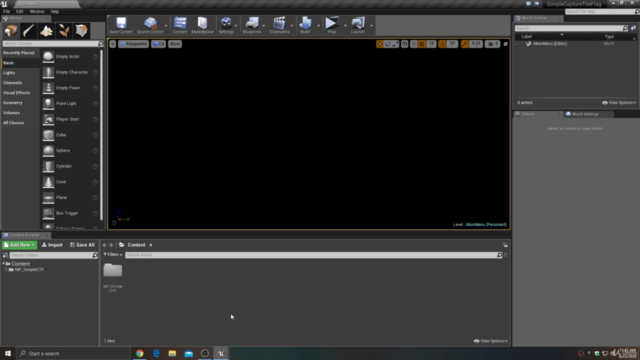Open Show flags dropdown in viewport
640x360 pixels.
[175, 44]
